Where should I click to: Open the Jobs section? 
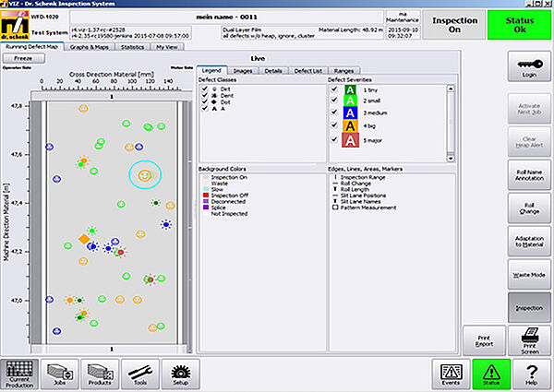click(x=60, y=374)
